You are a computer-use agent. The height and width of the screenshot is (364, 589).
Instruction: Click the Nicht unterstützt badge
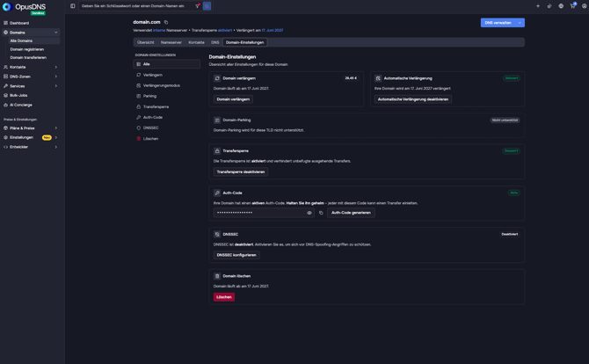click(x=505, y=120)
